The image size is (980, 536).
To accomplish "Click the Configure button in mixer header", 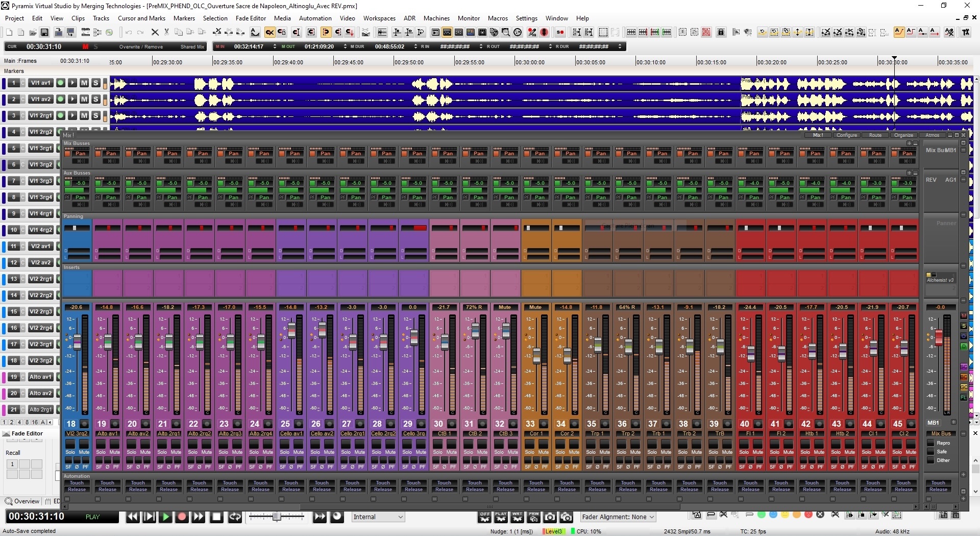I will point(846,135).
